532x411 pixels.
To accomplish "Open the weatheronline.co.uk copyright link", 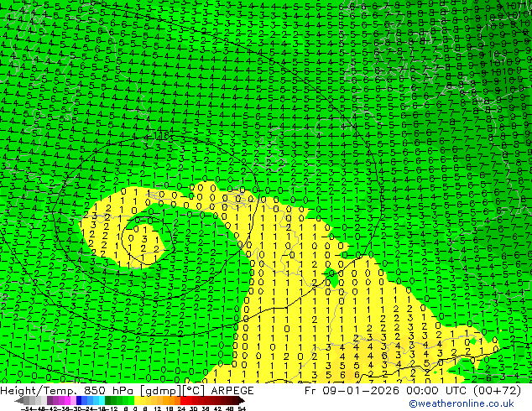I will click(462, 403).
